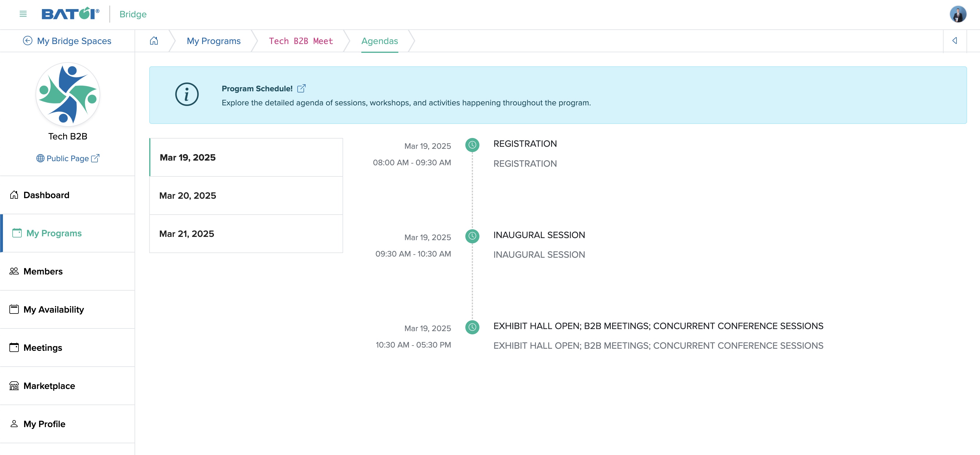The height and width of the screenshot is (455, 980).
Task: Click the Marketplace shop icon
Action: tap(14, 386)
